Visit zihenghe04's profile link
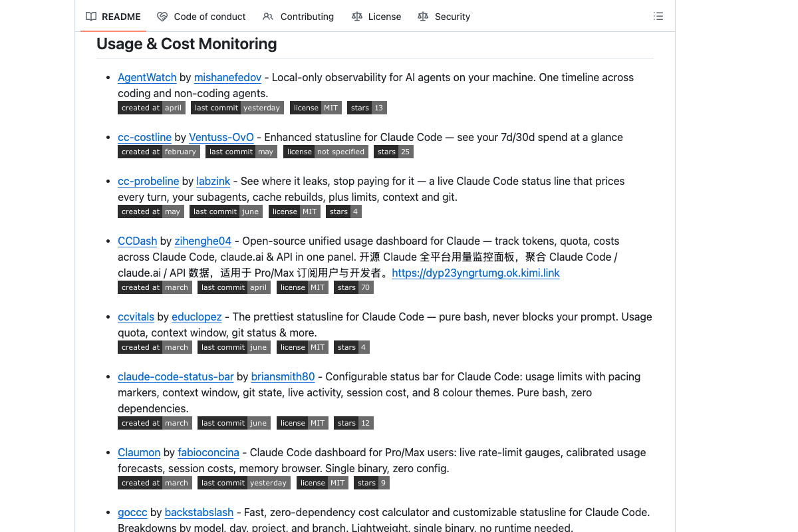This screenshot has height=532, width=798. click(x=203, y=241)
